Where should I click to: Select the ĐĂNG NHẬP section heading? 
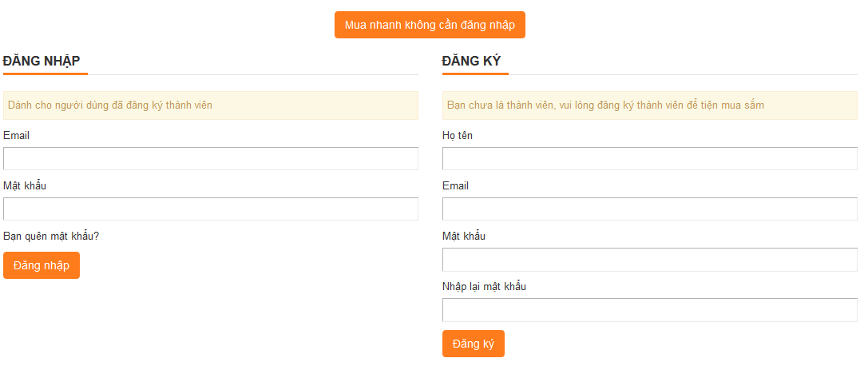[x=42, y=61]
